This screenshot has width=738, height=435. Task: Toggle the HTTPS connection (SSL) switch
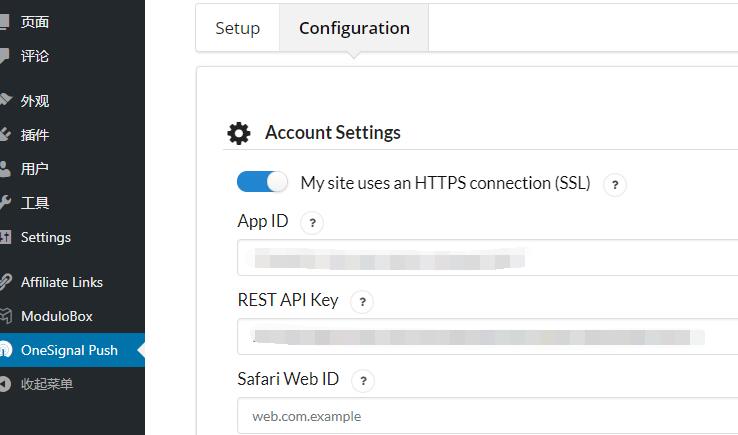click(x=262, y=182)
